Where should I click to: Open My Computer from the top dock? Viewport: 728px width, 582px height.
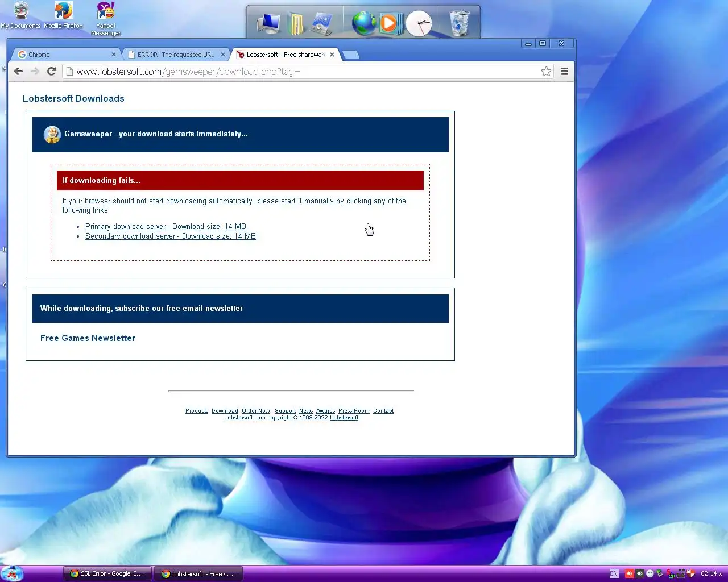tap(268, 24)
